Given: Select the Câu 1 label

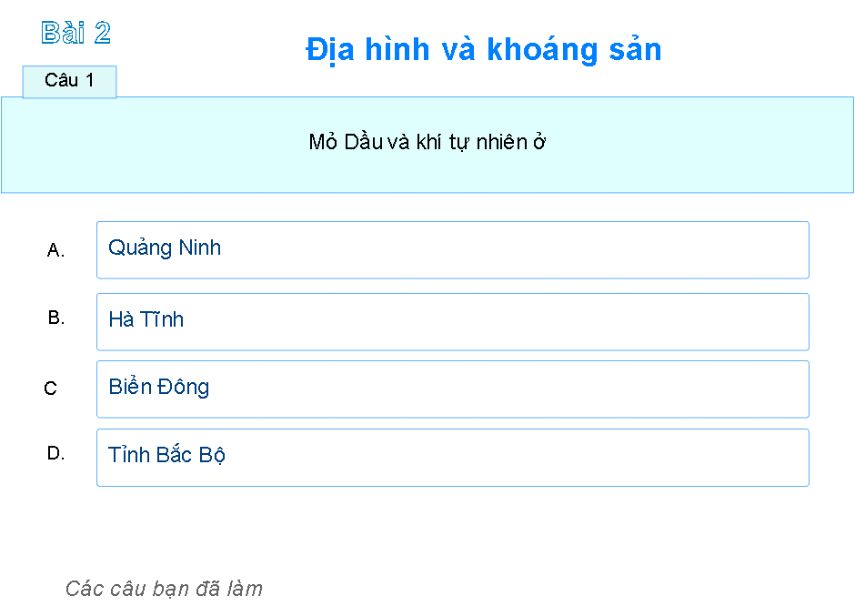Looking at the screenshot, I should coord(69,81).
